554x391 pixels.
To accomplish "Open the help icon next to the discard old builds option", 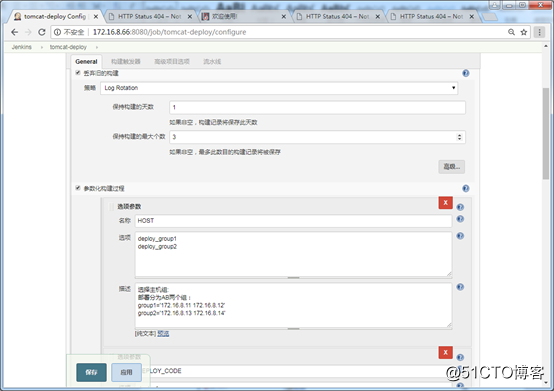I will (466, 73).
